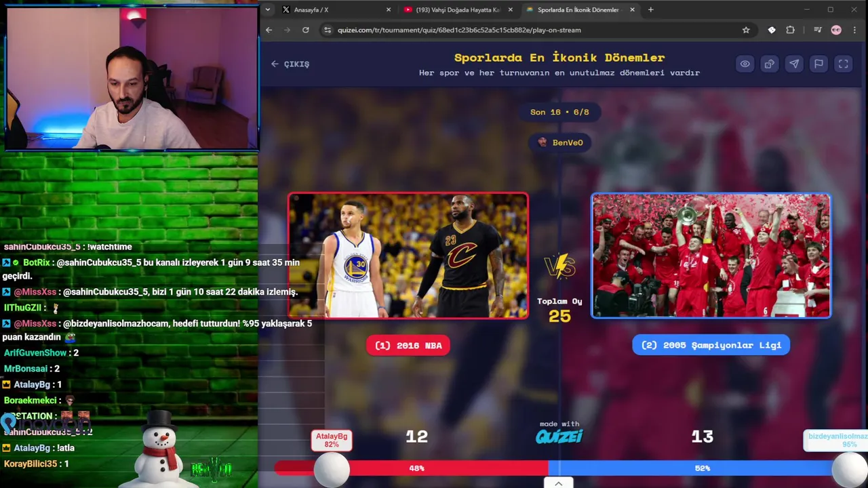The width and height of the screenshot is (868, 488).
Task: Open the media control icon in toolbar
Action: tap(818, 30)
